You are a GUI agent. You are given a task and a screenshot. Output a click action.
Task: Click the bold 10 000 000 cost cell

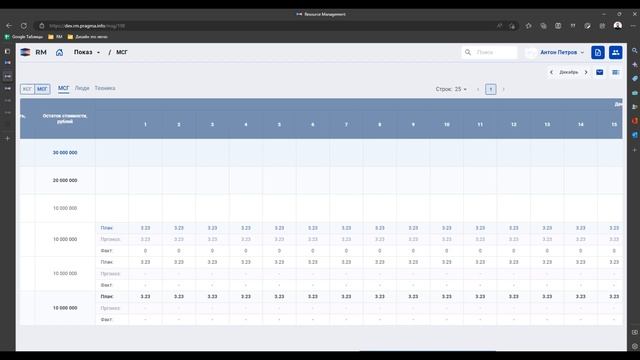[65, 308]
